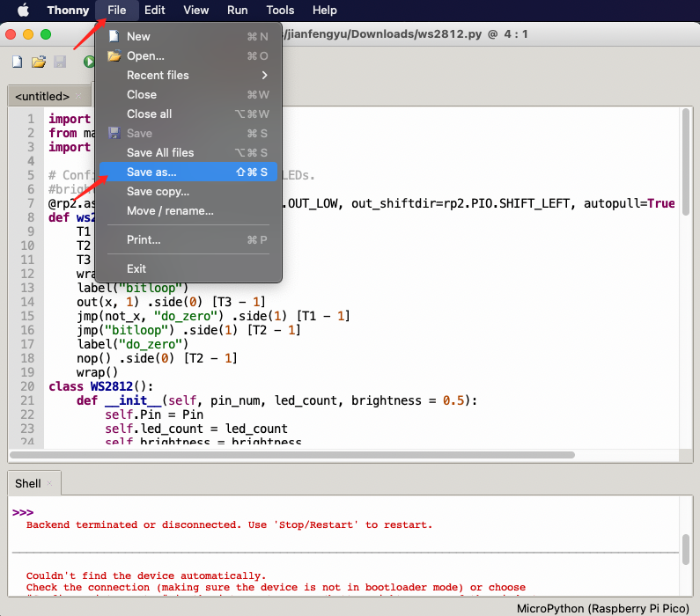
Task: Click 'nop() .side(0) [T2 - 1]' line
Action: point(157,358)
